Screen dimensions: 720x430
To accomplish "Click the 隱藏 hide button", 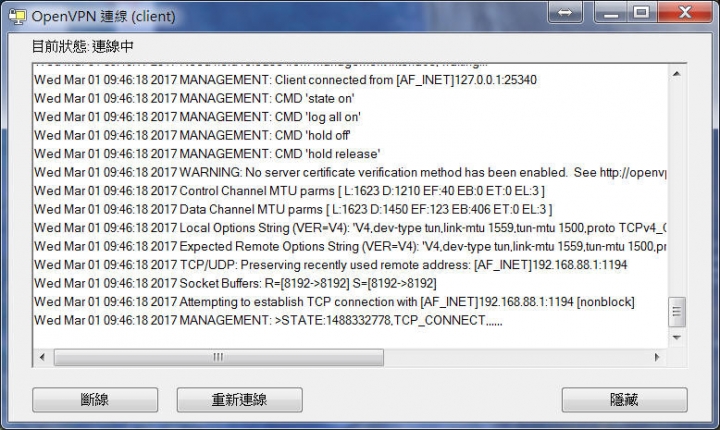I will click(624, 400).
